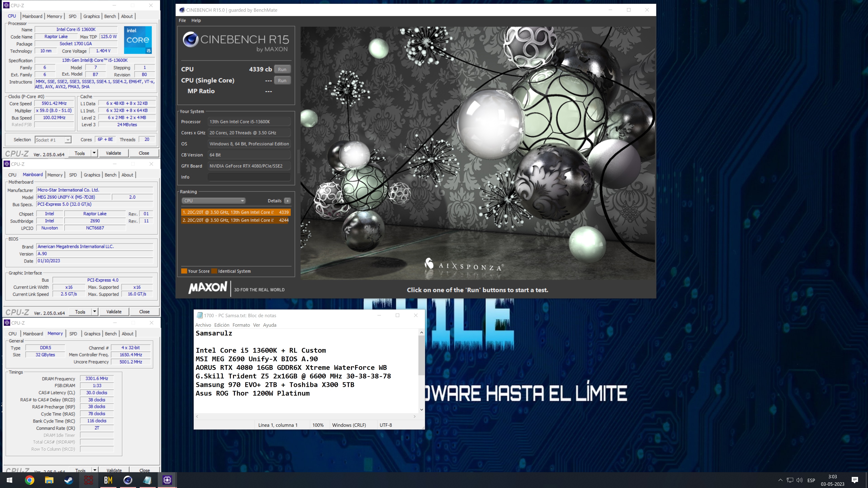Expand Tools arrow in bottom CPU-Z
The width and height of the screenshot is (868, 488).
[95, 470]
